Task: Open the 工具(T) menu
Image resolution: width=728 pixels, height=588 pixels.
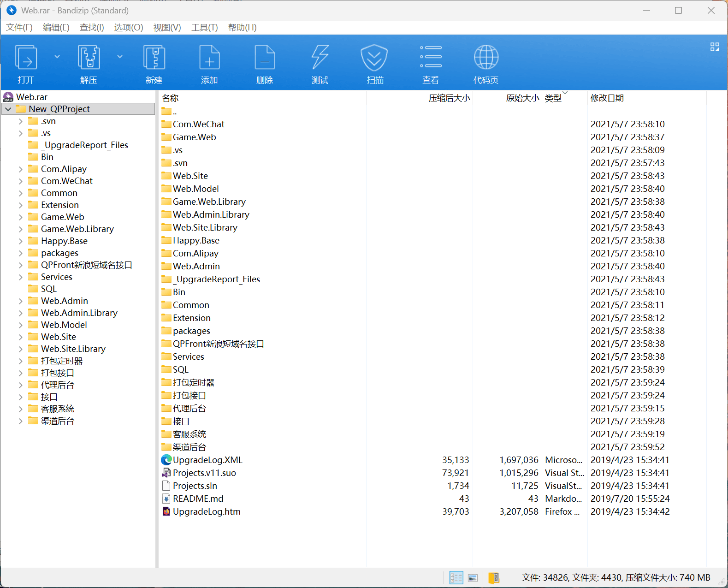Action: click(204, 28)
